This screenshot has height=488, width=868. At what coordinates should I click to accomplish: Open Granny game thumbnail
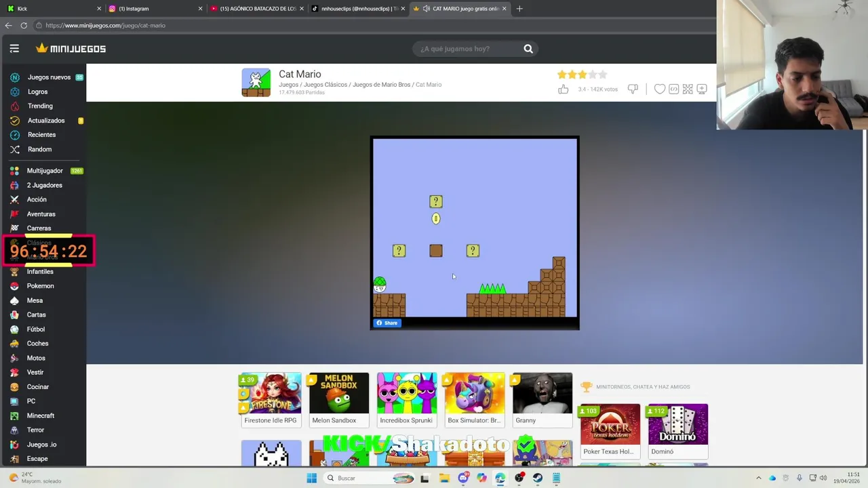542,393
